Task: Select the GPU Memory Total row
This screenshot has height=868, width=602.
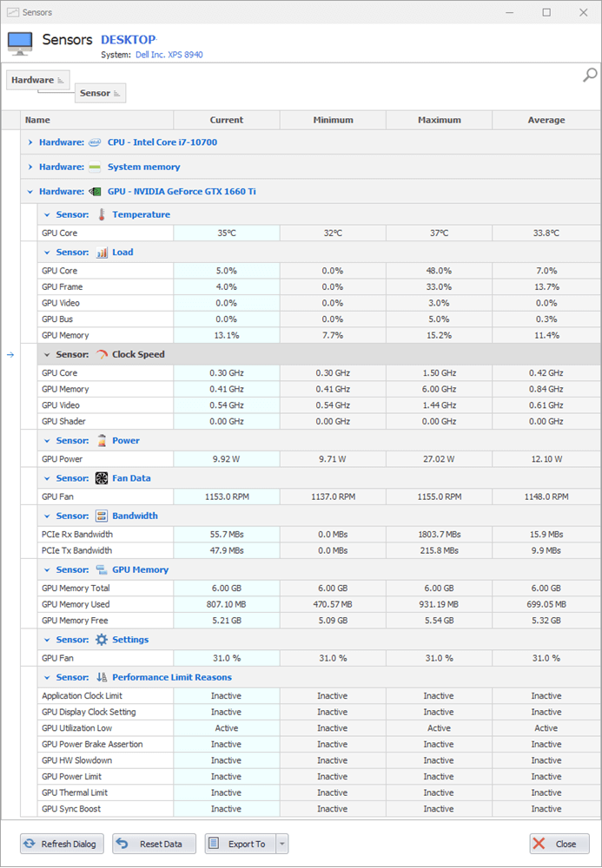Action: [319, 588]
